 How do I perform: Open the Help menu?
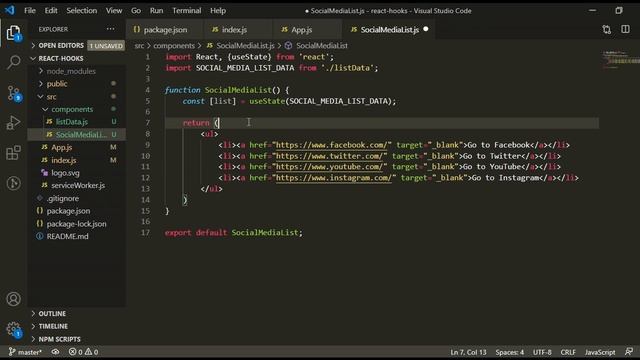(218, 11)
